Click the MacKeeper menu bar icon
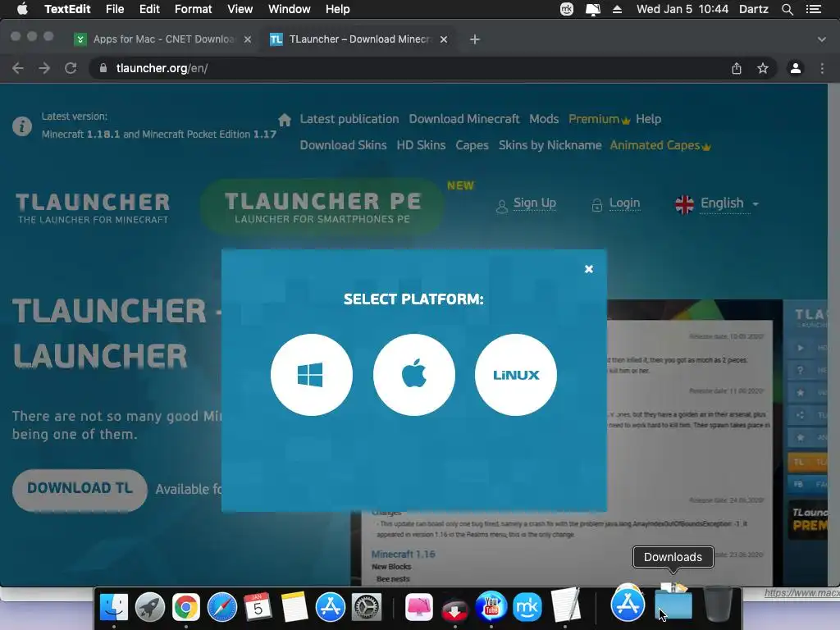This screenshot has width=840, height=630. pyautogui.click(x=567, y=9)
